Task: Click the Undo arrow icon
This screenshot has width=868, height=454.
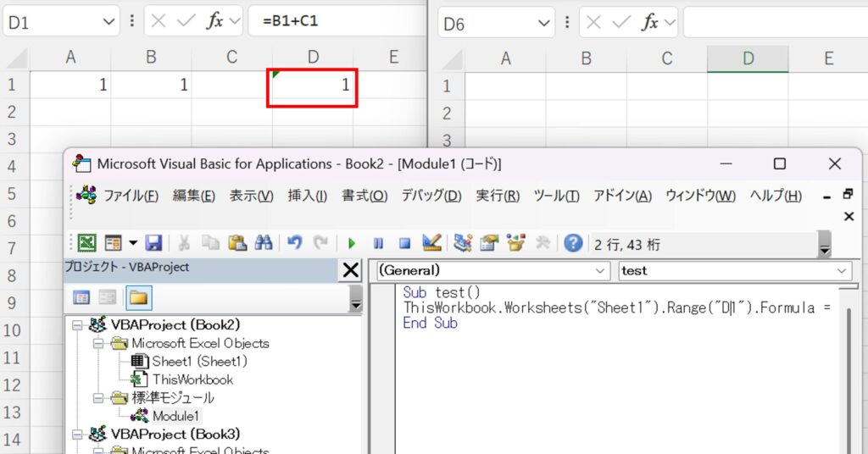Action: [x=294, y=243]
